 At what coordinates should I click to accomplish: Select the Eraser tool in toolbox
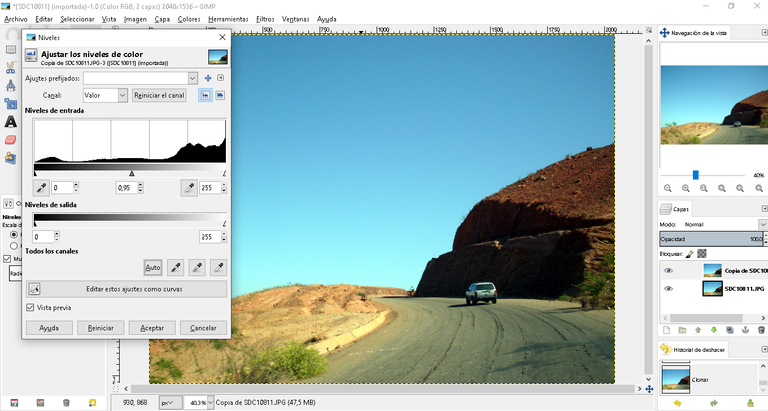(x=11, y=140)
